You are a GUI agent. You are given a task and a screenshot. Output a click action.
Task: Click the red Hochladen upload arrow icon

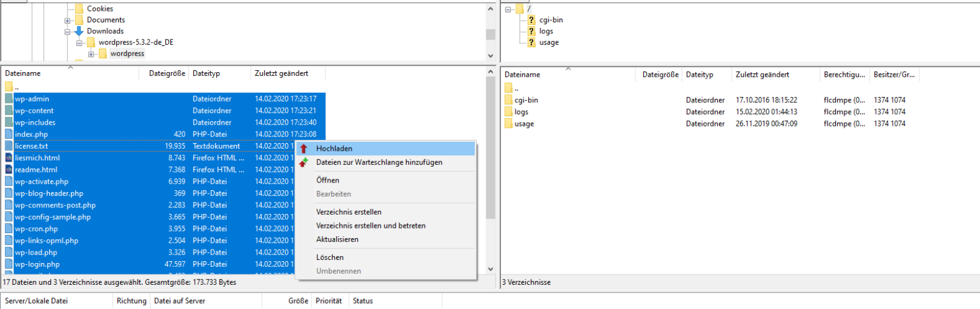pos(303,149)
